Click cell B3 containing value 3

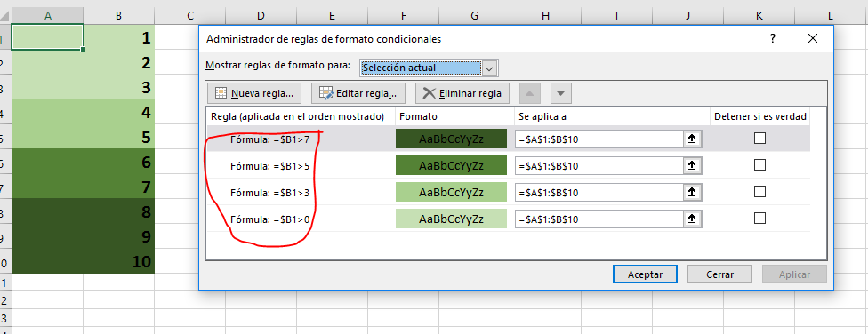tap(119, 87)
